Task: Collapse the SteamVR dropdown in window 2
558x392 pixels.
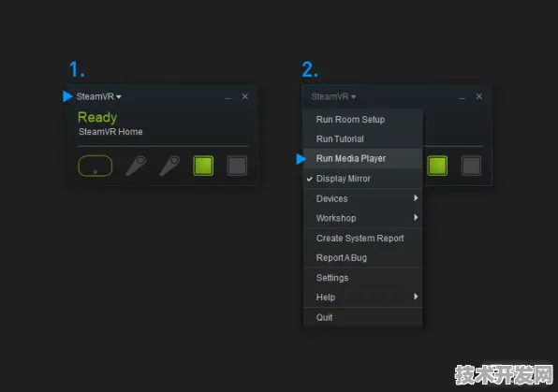Action: click(x=333, y=96)
